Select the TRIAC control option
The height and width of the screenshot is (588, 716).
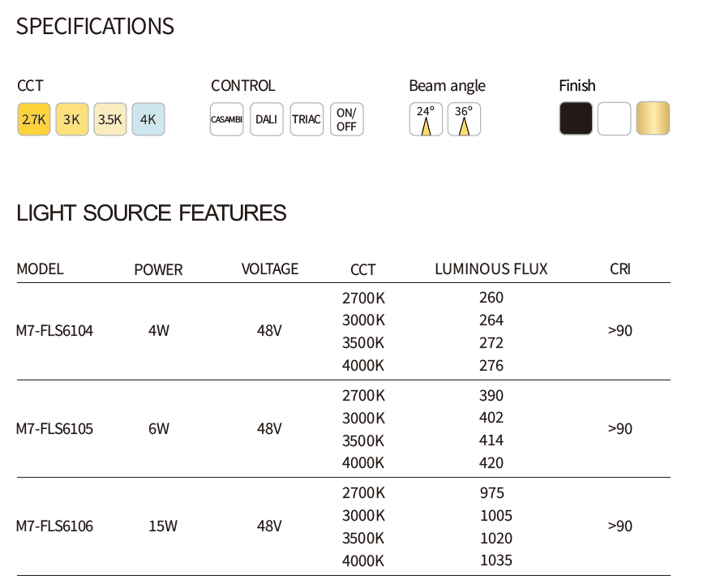(x=307, y=119)
